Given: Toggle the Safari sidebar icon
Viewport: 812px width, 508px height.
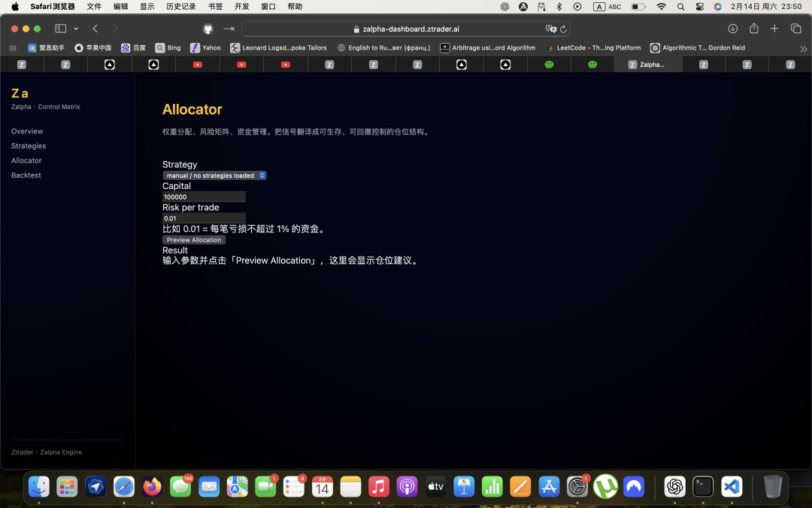Looking at the screenshot, I should (61, 29).
